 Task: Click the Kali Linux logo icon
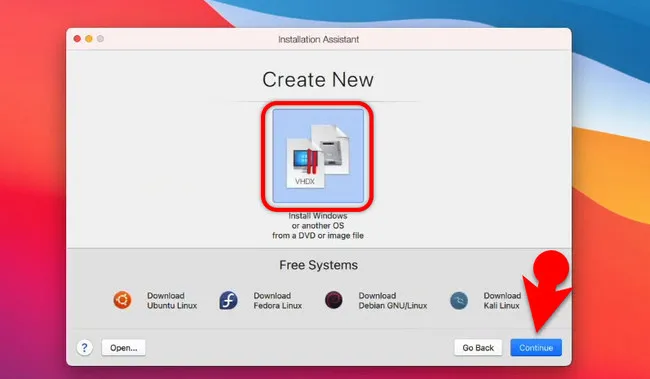[x=459, y=301]
